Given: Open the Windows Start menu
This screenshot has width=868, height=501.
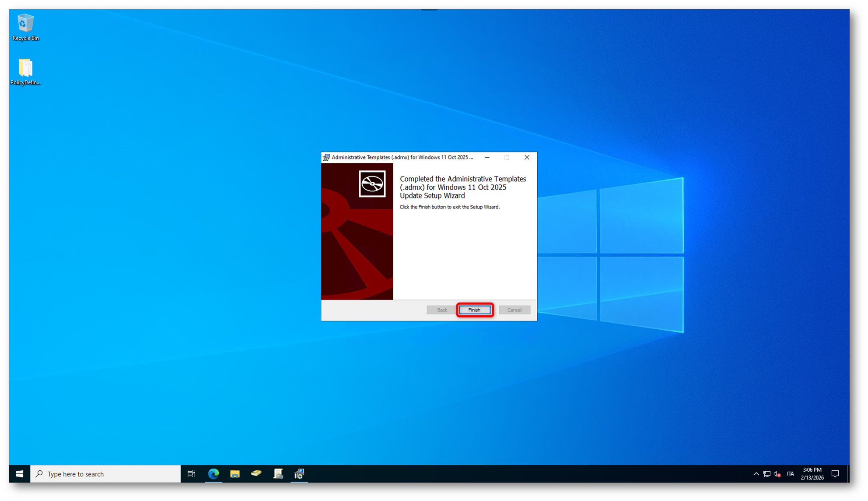Looking at the screenshot, I should [20, 474].
